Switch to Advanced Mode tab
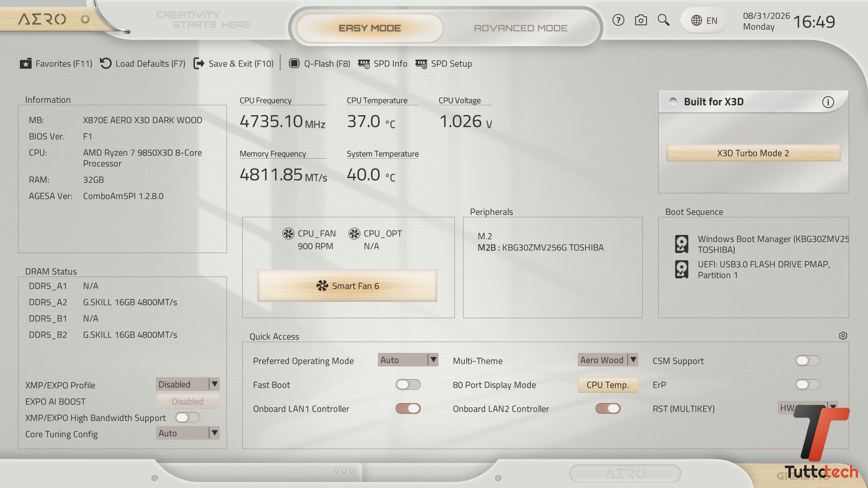The height and width of the screenshot is (488, 868). click(520, 28)
